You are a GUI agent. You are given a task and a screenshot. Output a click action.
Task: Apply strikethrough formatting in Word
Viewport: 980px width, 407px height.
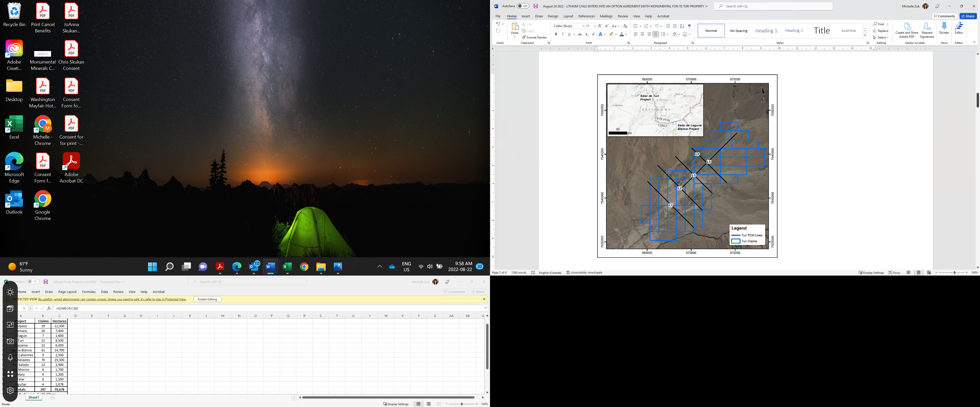tap(580, 34)
